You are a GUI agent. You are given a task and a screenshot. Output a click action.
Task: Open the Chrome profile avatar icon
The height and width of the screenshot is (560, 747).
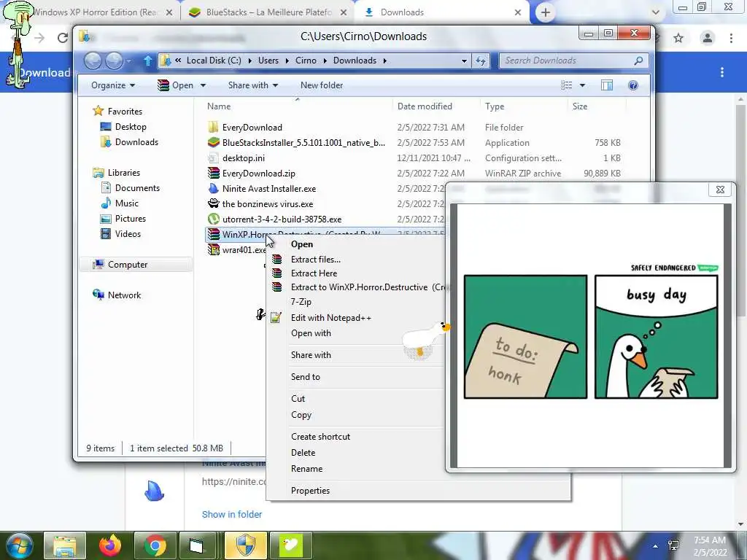708,38
